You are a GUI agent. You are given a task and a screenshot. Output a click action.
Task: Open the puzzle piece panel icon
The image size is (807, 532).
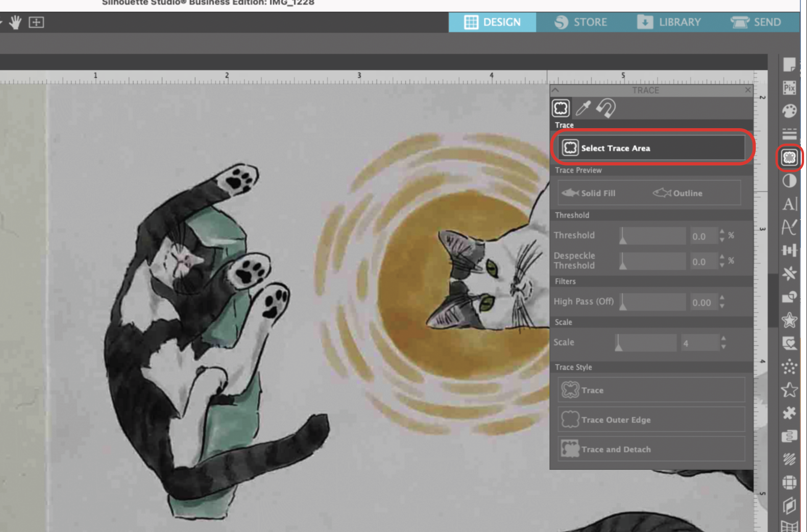point(789,413)
